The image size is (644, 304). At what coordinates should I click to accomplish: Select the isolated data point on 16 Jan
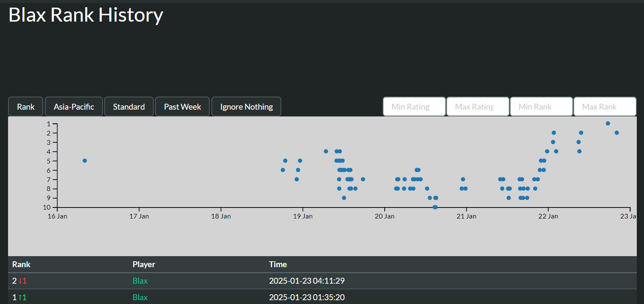pyautogui.click(x=85, y=160)
